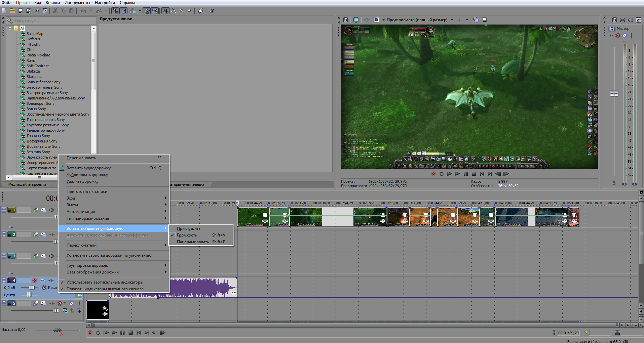Open interactive tutorials hand icon
This screenshot has height=343, width=644.
tap(200, 11)
